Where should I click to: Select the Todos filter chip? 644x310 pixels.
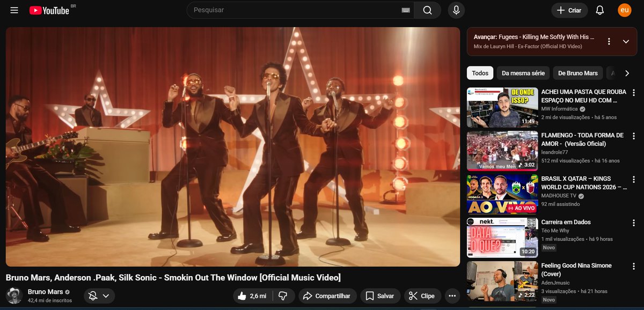pos(480,73)
